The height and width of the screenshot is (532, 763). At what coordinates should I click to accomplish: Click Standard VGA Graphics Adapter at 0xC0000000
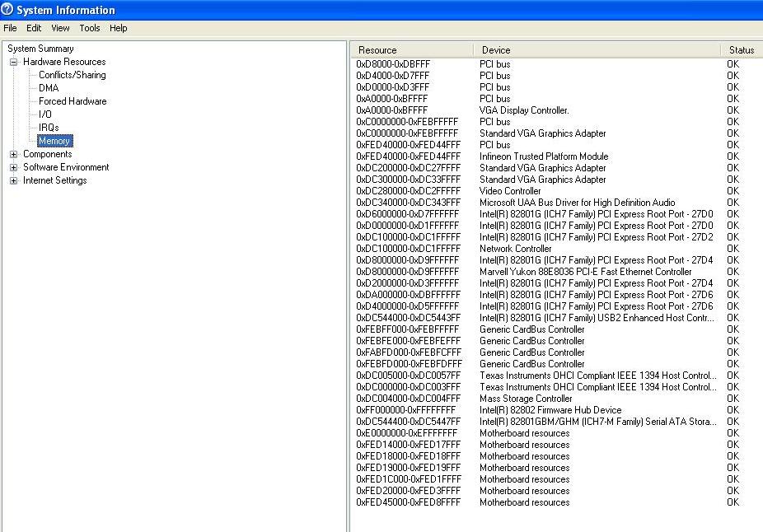click(542, 133)
